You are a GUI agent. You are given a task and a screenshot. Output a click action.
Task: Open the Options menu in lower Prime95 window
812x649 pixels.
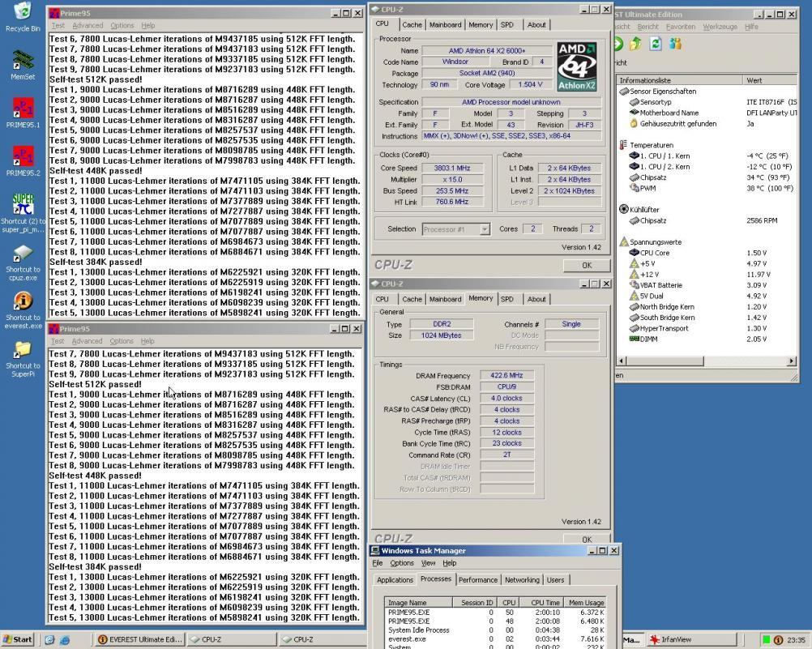click(x=122, y=341)
